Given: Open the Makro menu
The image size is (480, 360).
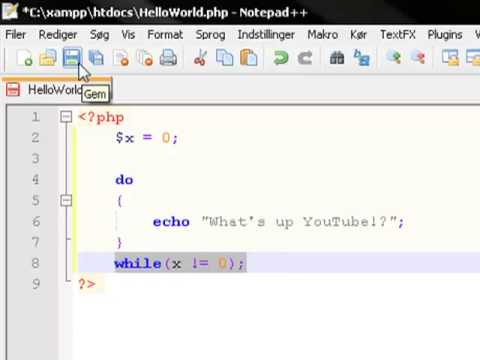Looking at the screenshot, I should coord(322,35).
